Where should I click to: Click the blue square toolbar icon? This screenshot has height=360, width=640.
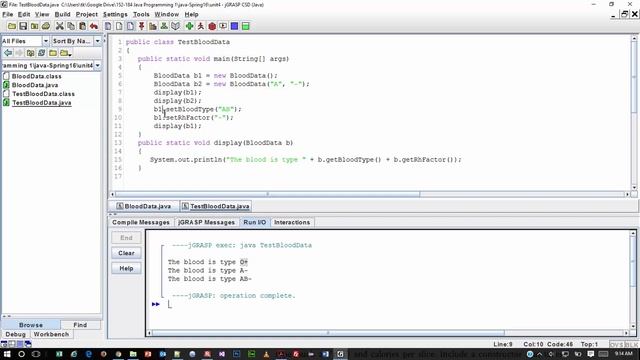(x=234, y=26)
